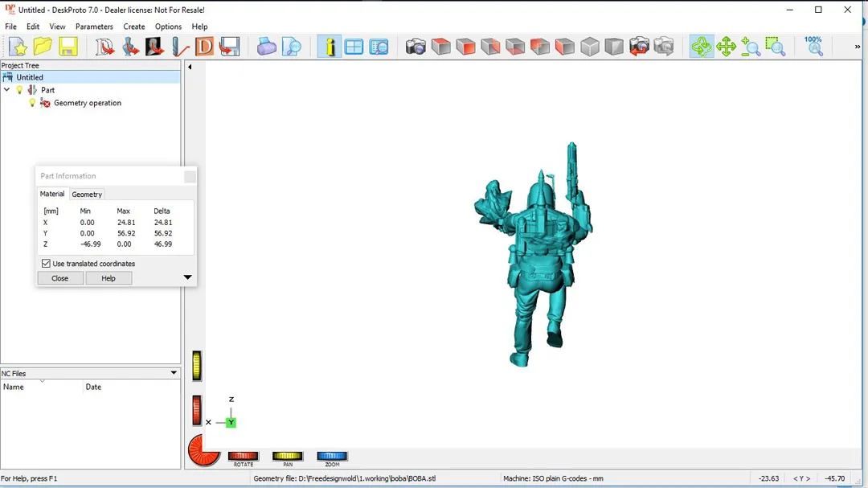Click the PAN thumbwheel
This screenshot has width=868, height=488.
pyautogui.click(x=287, y=456)
